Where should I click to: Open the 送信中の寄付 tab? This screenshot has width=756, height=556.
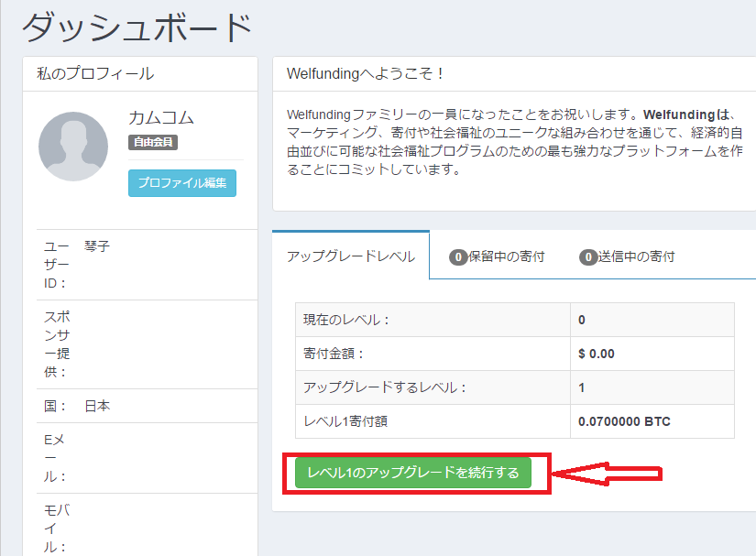coord(627,256)
